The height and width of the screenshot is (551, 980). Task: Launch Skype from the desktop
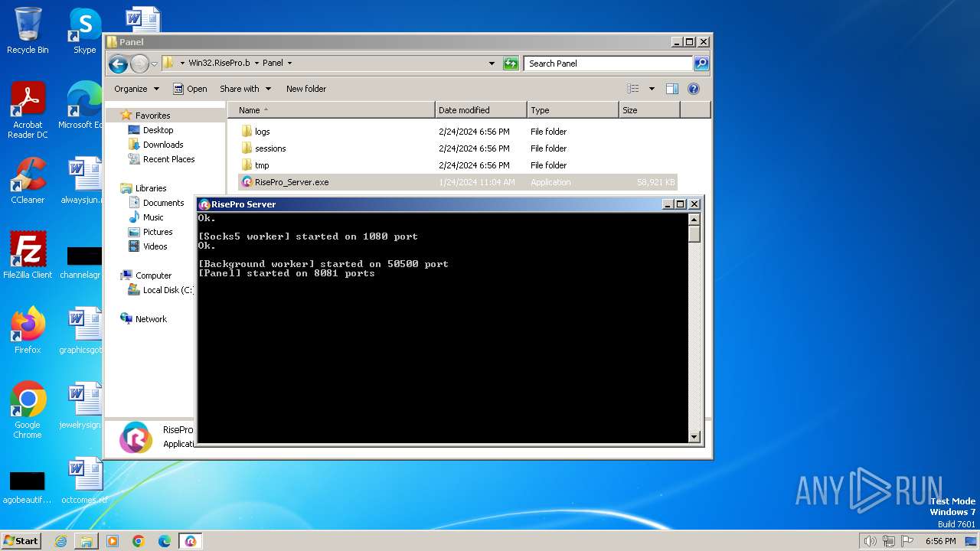coord(85,31)
